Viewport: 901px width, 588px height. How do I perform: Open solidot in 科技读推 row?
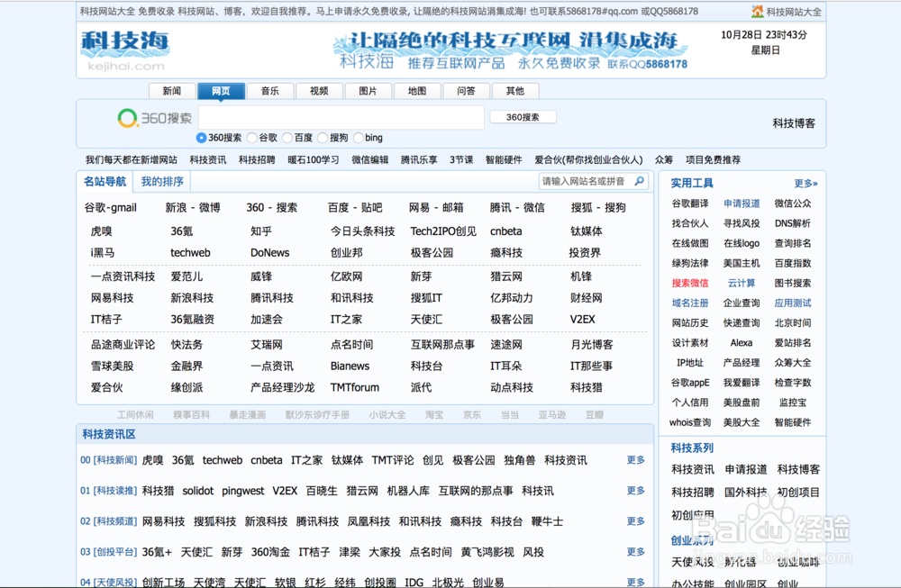coord(197,491)
